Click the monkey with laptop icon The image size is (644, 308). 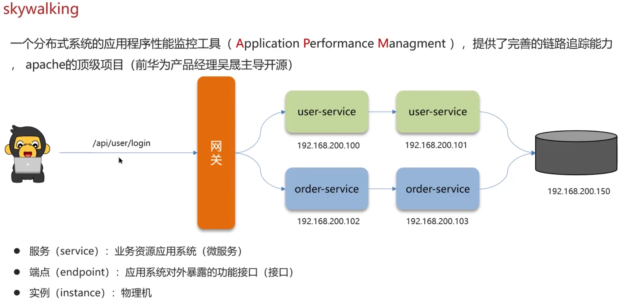click(x=27, y=154)
